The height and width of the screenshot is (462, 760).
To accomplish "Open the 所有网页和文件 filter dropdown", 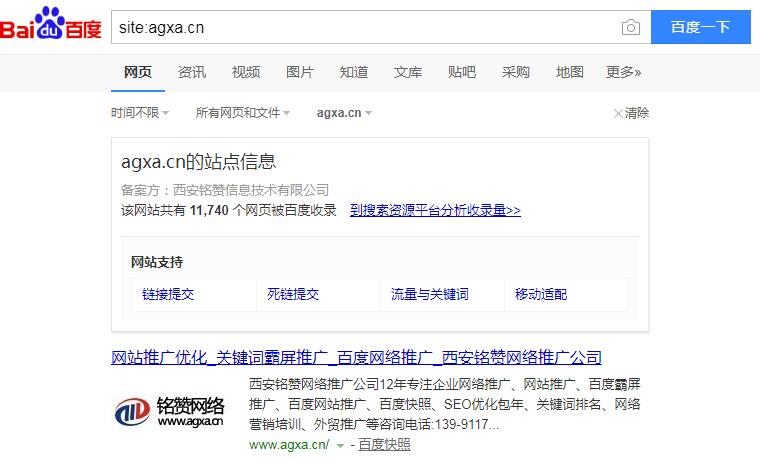I will [x=242, y=113].
